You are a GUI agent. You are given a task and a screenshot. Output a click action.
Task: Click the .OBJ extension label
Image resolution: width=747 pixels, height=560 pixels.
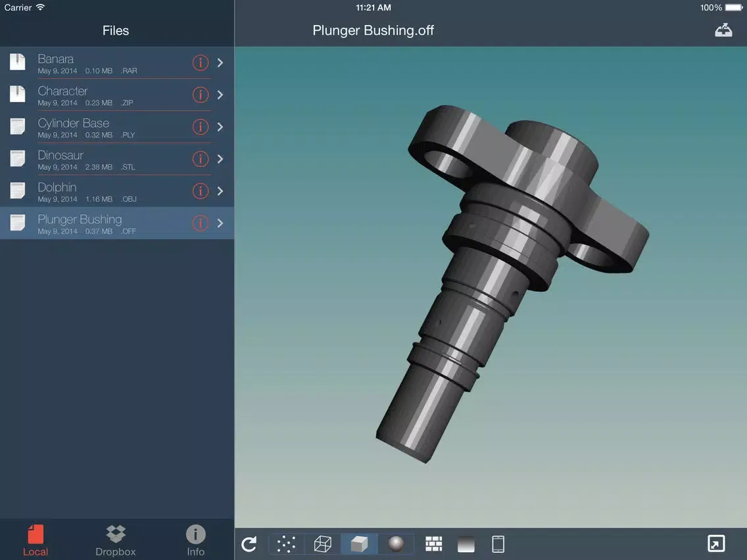[x=129, y=199]
